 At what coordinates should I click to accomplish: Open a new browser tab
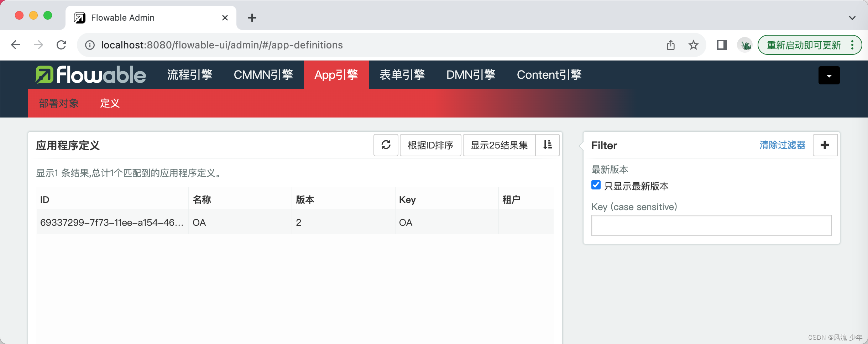pos(252,18)
